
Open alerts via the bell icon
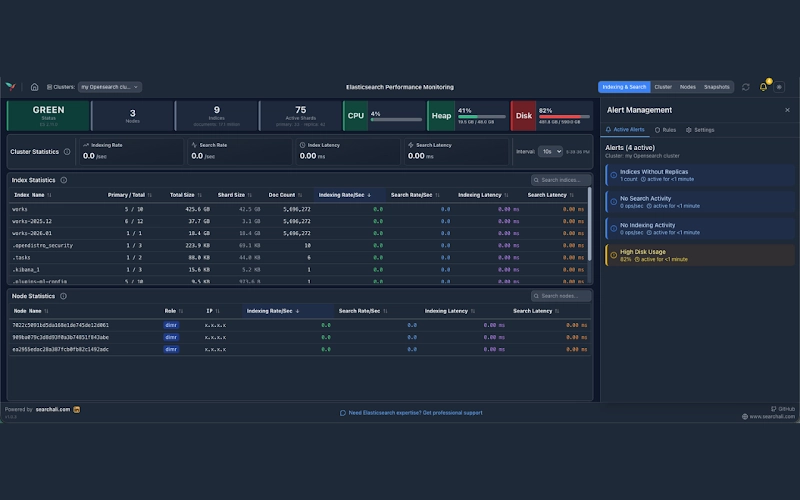[763, 87]
